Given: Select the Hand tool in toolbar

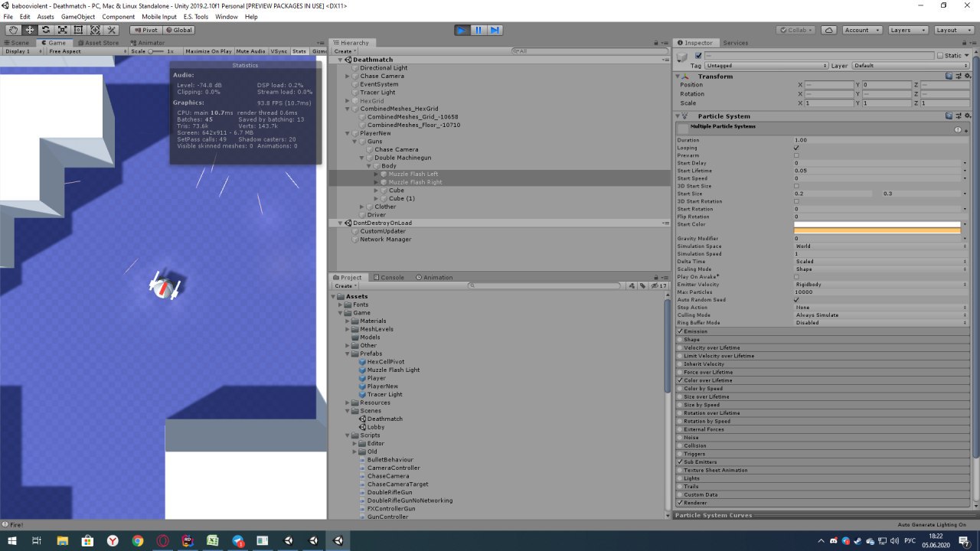Looking at the screenshot, I should (x=13, y=30).
